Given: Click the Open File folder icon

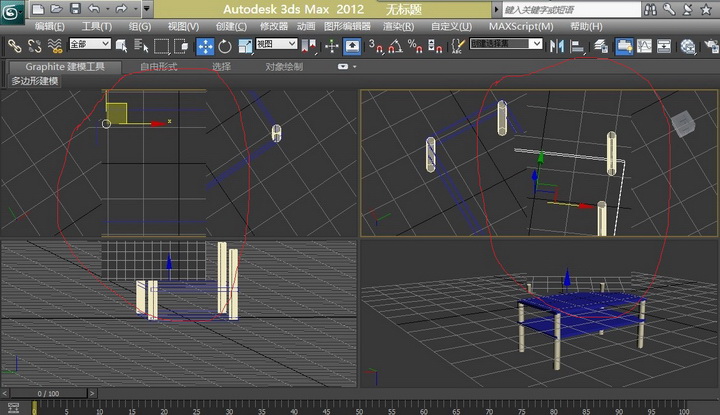Looking at the screenshot, I should 56,9.
